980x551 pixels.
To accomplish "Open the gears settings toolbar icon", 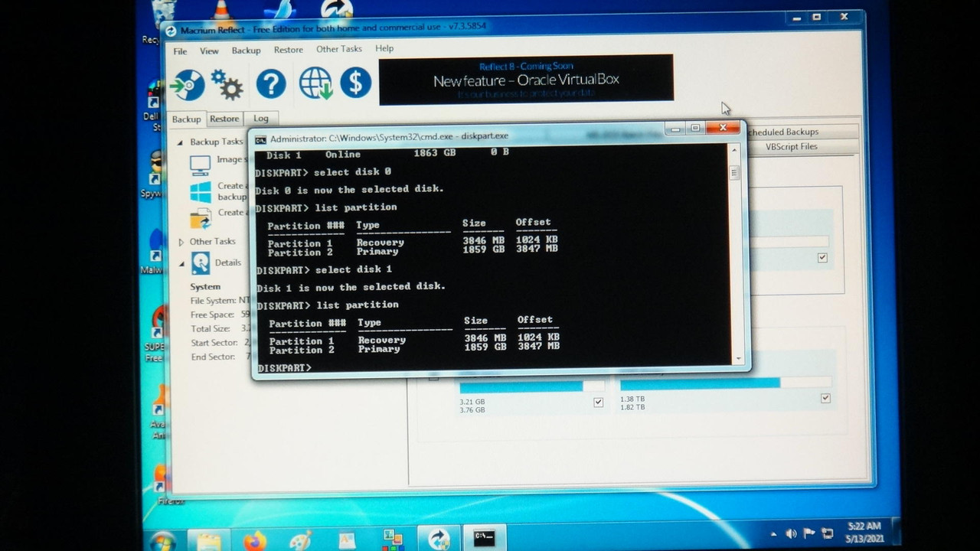I will coord(227,84).
